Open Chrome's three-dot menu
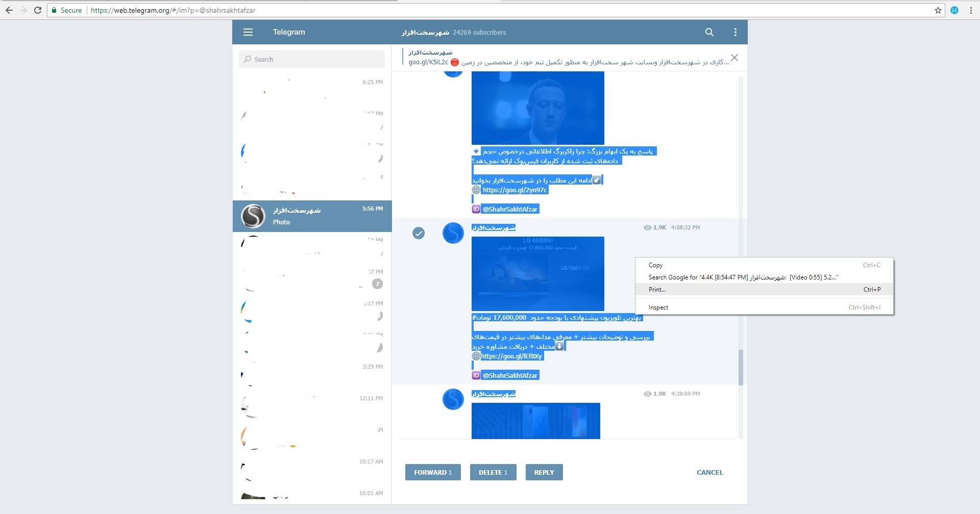Image resolution: width=980 pixels, height=514 pixels. (x=971, y=10)
